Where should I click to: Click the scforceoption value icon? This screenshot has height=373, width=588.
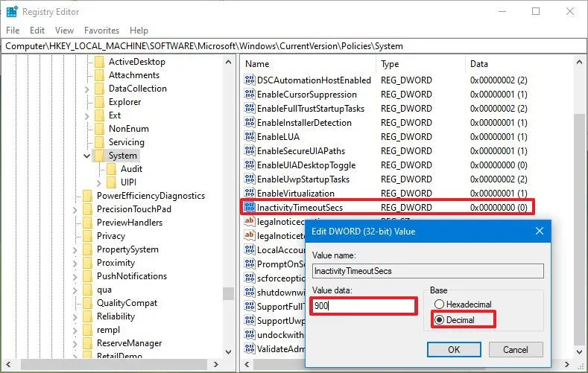(250, 278)
